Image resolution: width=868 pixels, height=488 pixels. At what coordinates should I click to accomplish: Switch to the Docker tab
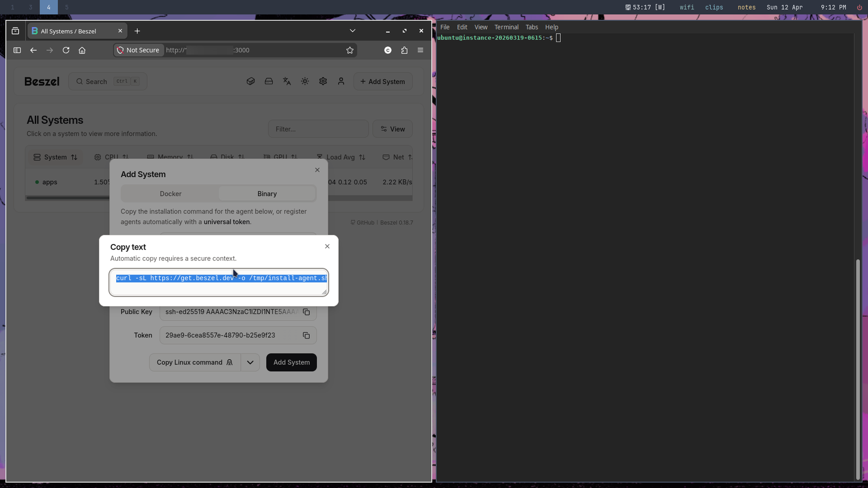[x=170, y=194]
